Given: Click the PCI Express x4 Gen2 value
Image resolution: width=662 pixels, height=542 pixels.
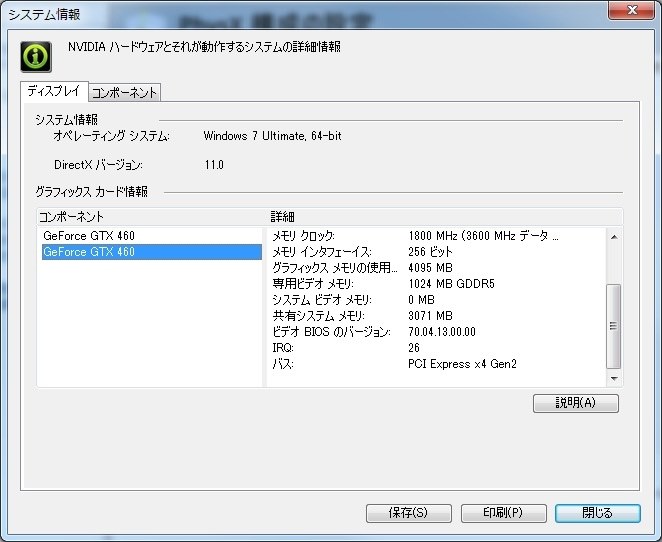Looking at the screenshot, I should [462, 364].
